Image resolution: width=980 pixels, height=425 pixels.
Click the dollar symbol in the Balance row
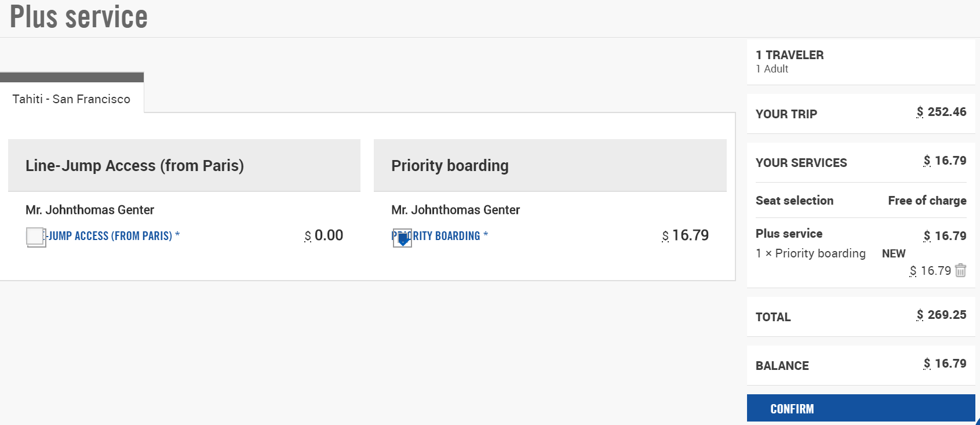coord(927,364)
